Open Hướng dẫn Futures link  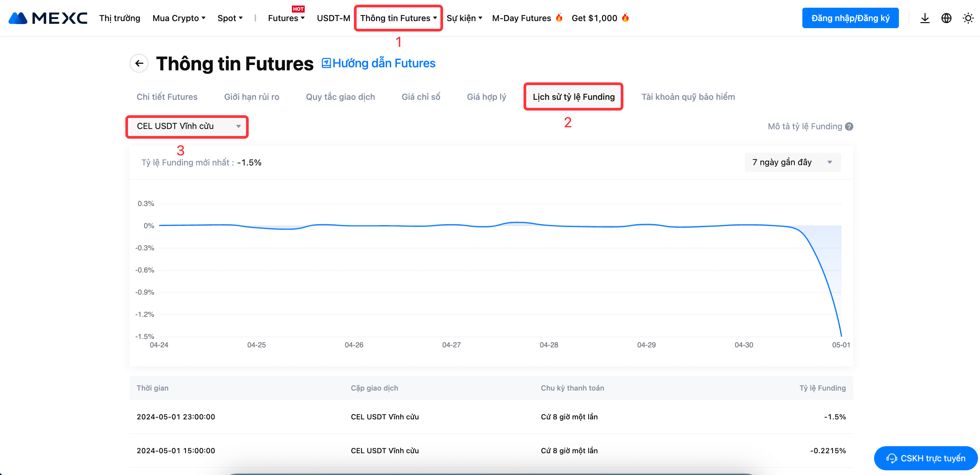click(383, 63)
